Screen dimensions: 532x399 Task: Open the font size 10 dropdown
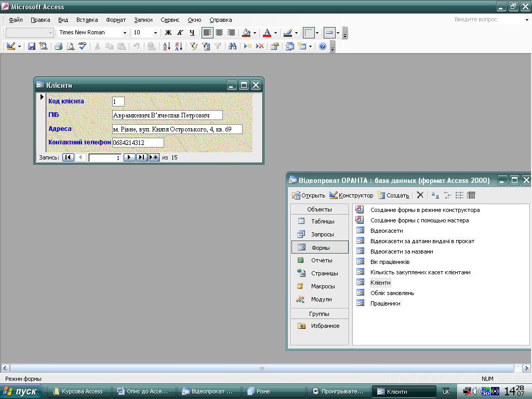coord(155,33)
